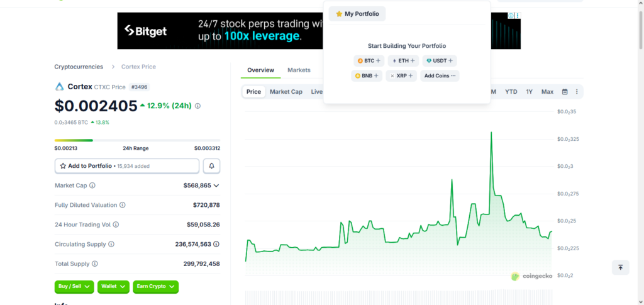Image resolution: width=644 pixels, height=305 pixels.
Task: Click the Bitget advertisement banner
Action: tap(319, 31)
